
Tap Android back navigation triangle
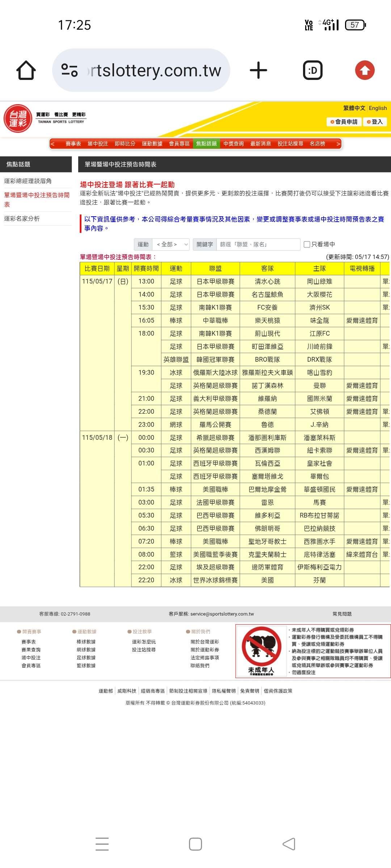coord(289,844)
